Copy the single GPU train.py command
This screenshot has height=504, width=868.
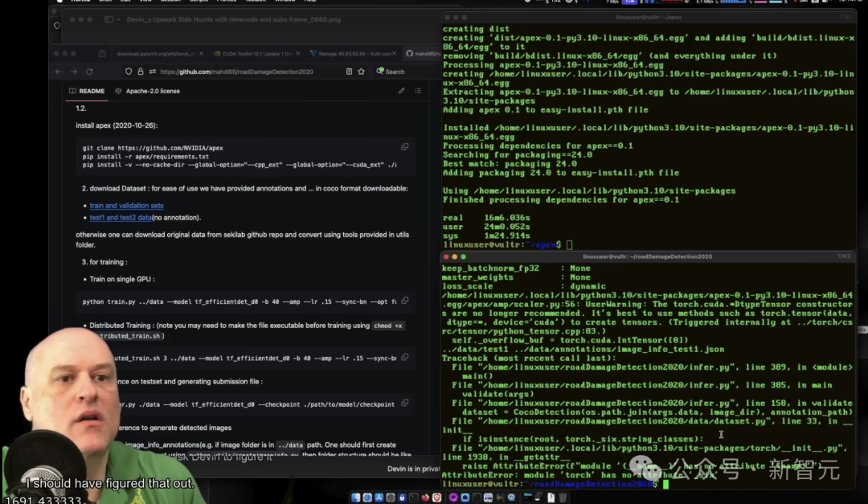404,301
